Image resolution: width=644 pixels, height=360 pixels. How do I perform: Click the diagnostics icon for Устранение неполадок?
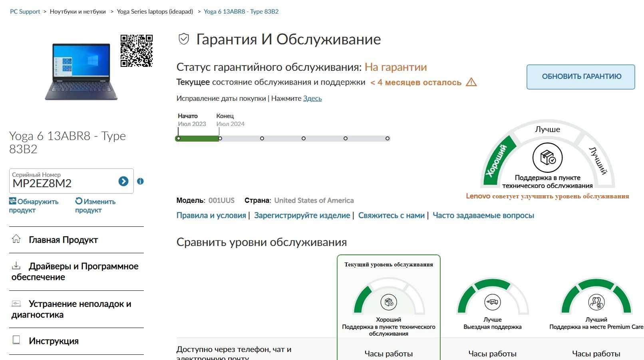point(16,304)
